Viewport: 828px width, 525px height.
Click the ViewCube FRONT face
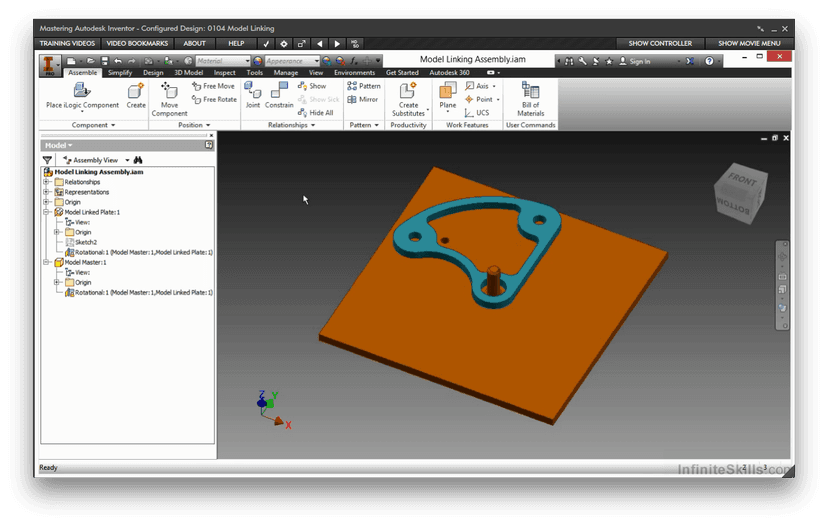pos(742,180)
